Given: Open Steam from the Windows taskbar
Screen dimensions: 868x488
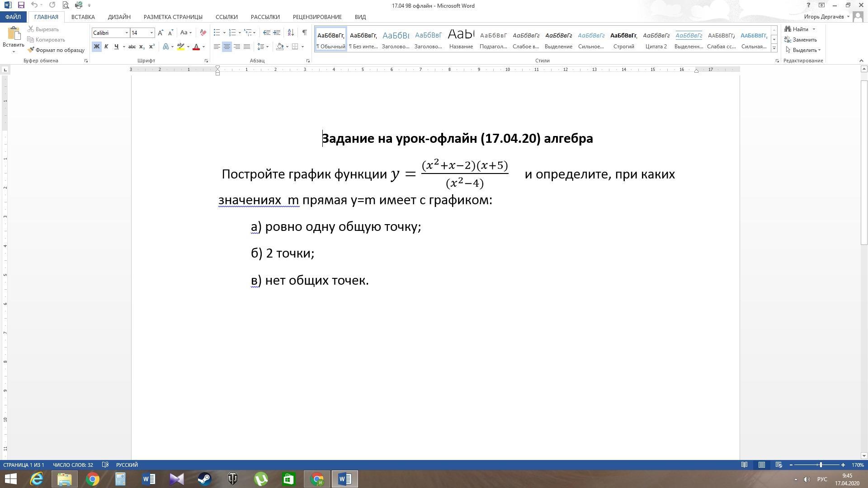Looking at the screenshot, I should 204,479.
